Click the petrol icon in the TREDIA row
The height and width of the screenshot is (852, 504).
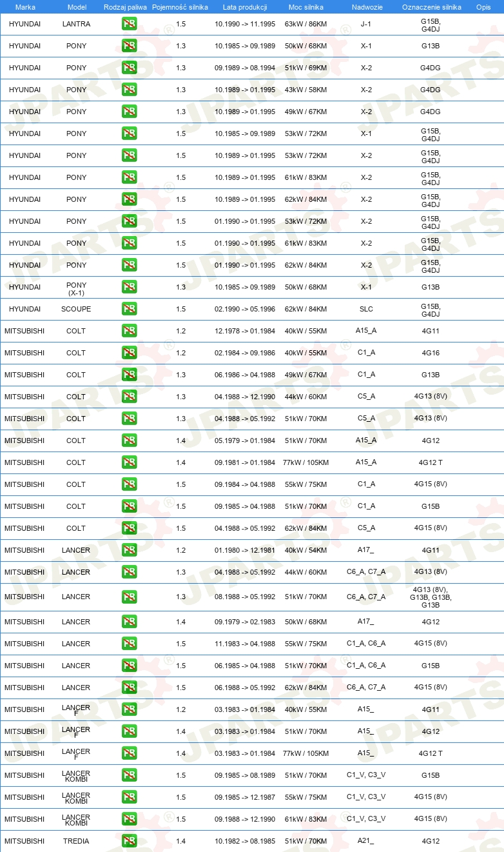pyautogui.click(x=130, y=841)
